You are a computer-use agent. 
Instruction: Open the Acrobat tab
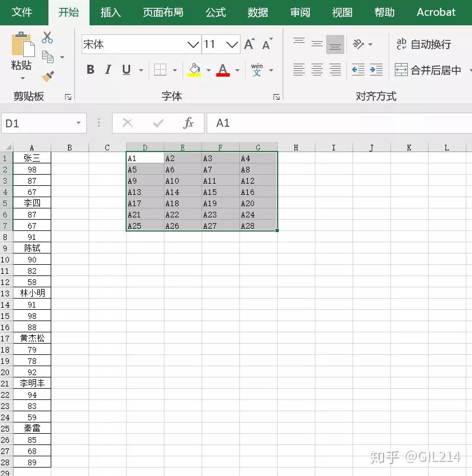pos(436,12)
